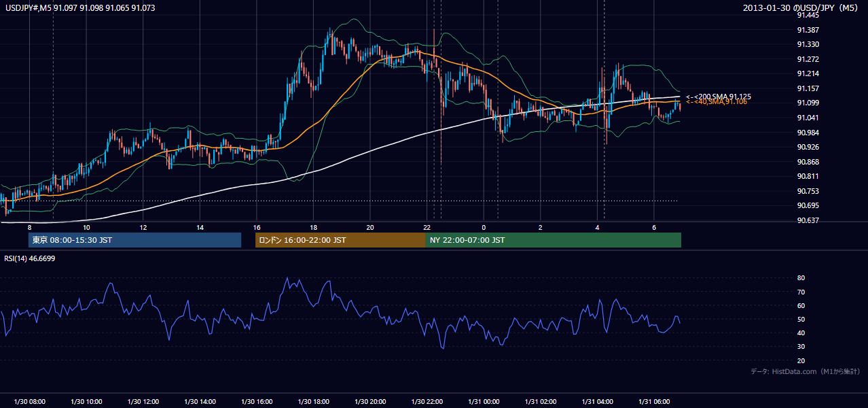Click RSI scale value 30

click(x=801, y=347)
